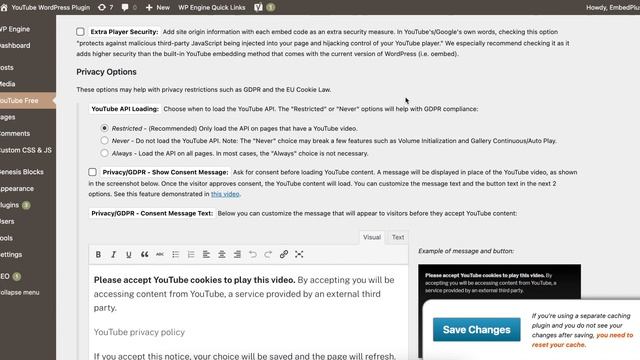
Task: Open Howdy user account menu
Action: click(613, 7)
